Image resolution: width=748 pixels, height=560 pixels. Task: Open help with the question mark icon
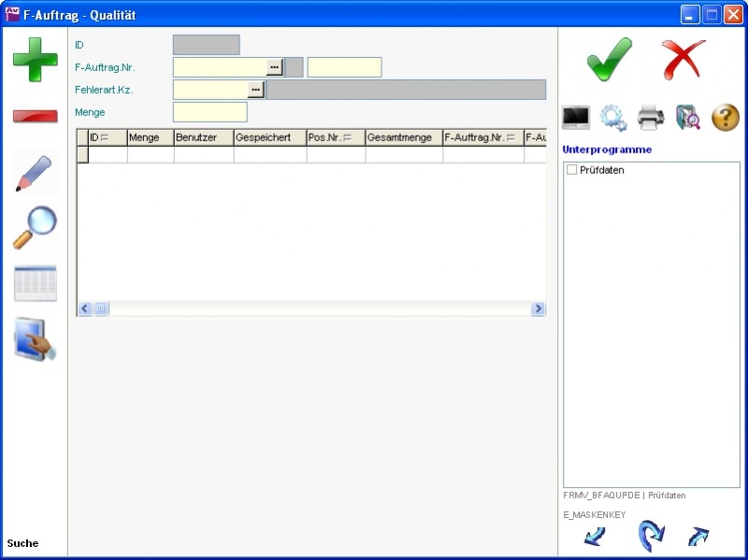726,118
